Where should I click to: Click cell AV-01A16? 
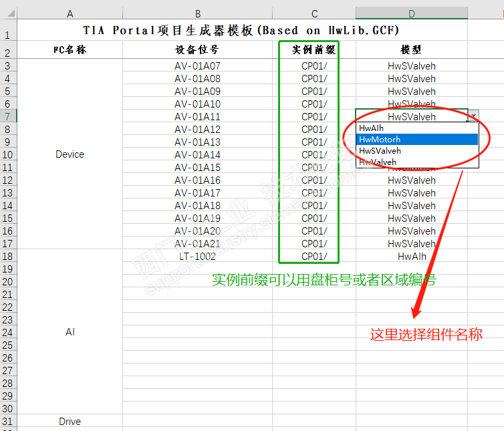[x=197, y=180]
